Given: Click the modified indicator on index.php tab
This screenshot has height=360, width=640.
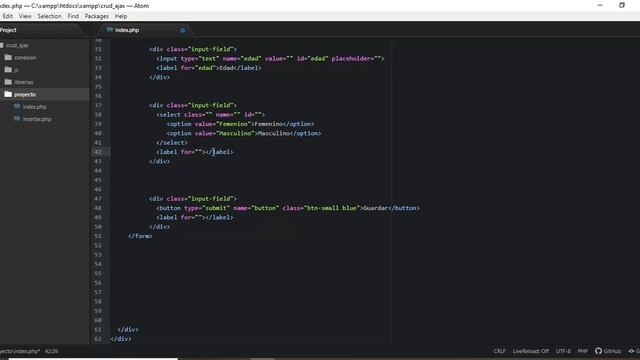Looking at the screenshot, I should 182,30.
